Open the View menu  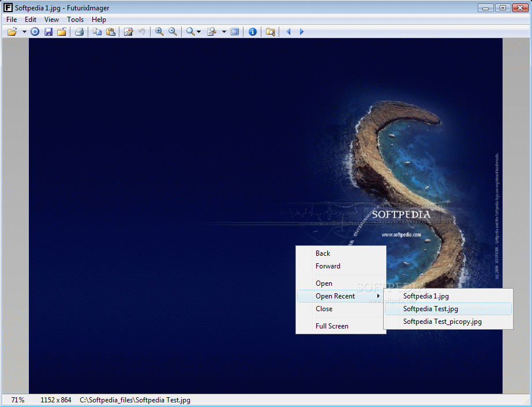click(51, 20)
